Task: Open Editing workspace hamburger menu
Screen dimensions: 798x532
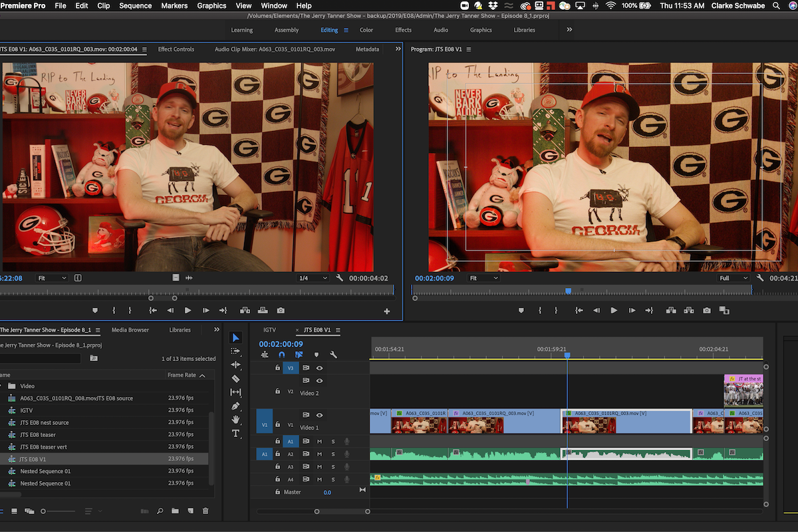Action: pyautogui.click(x=346, y=30)
